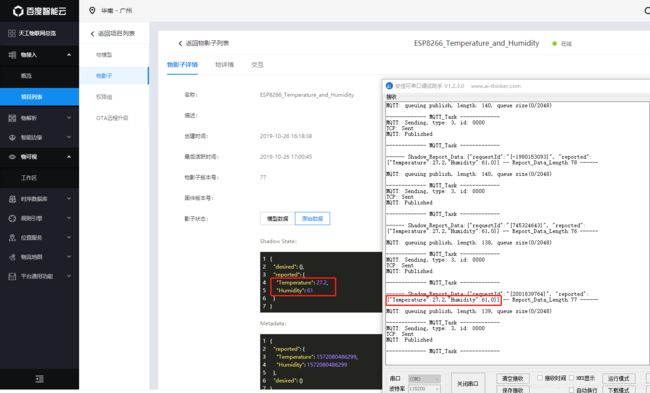
Task: Toggle the auto execute checkbox
Action: pyautogui.click(x=572, y=390)
